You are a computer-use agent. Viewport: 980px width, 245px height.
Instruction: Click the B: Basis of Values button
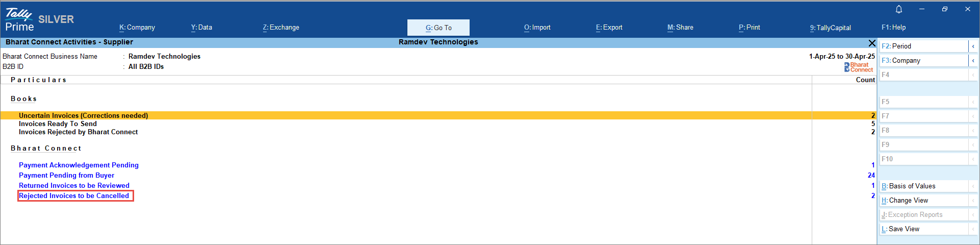coord(923,186)
